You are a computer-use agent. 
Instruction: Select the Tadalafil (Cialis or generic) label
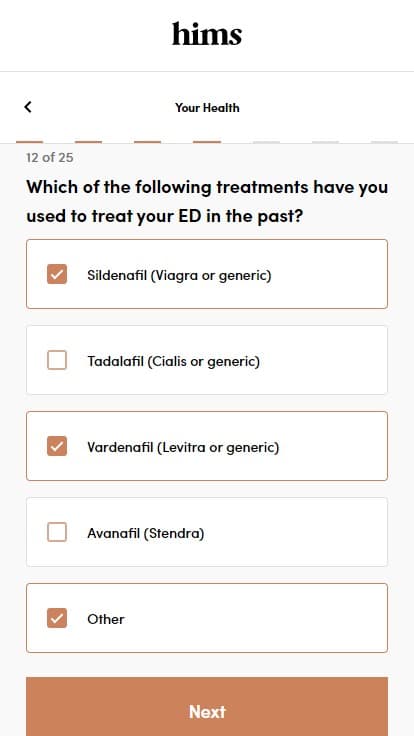click(174, 361)
